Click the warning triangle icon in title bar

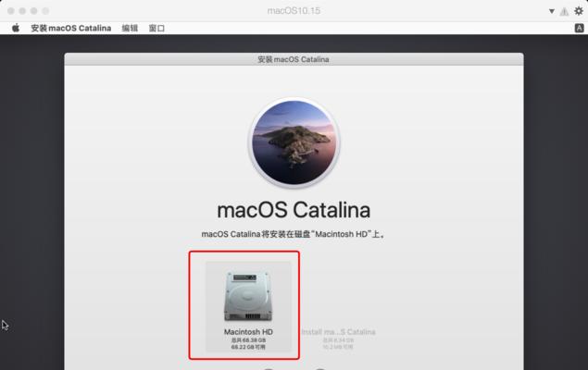pyautogui.click(x=564, y=12)
